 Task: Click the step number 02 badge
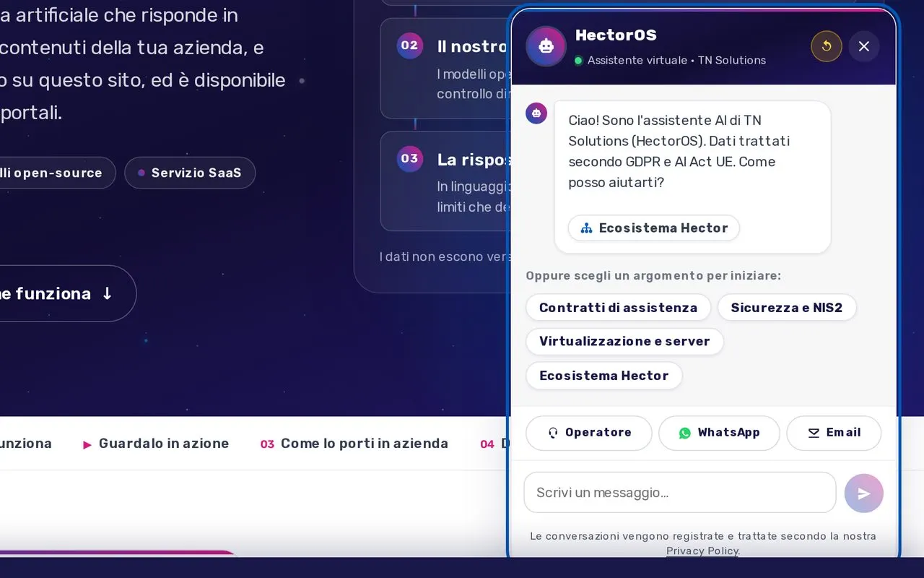tap(410, 46)
